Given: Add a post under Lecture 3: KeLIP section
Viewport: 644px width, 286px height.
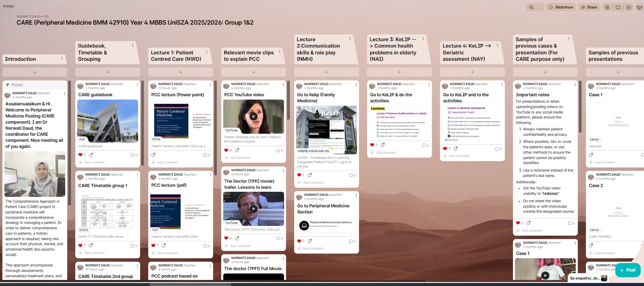Looking at the screenshot, I should pos(399,72).
